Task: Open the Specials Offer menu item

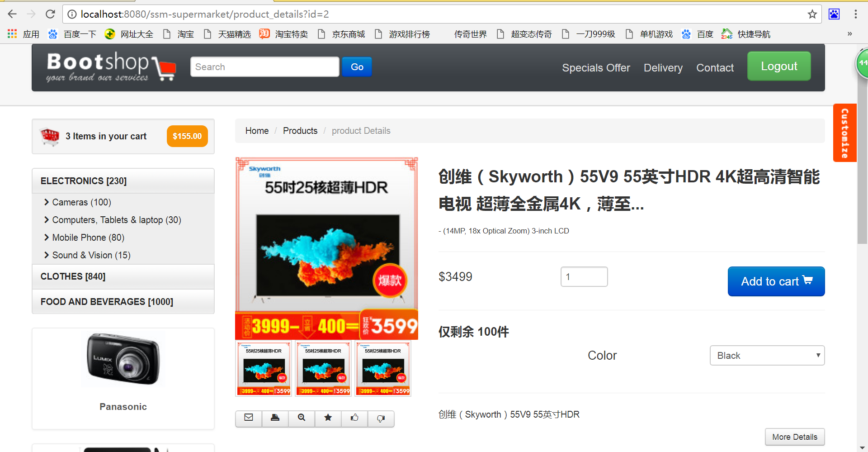Action: 596,68
